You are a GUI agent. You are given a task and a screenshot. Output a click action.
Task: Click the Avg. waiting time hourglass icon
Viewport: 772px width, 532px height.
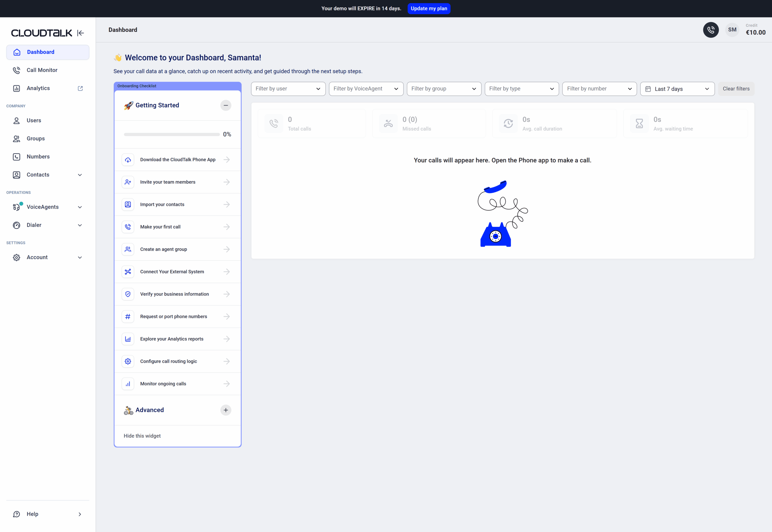(639, 124)
